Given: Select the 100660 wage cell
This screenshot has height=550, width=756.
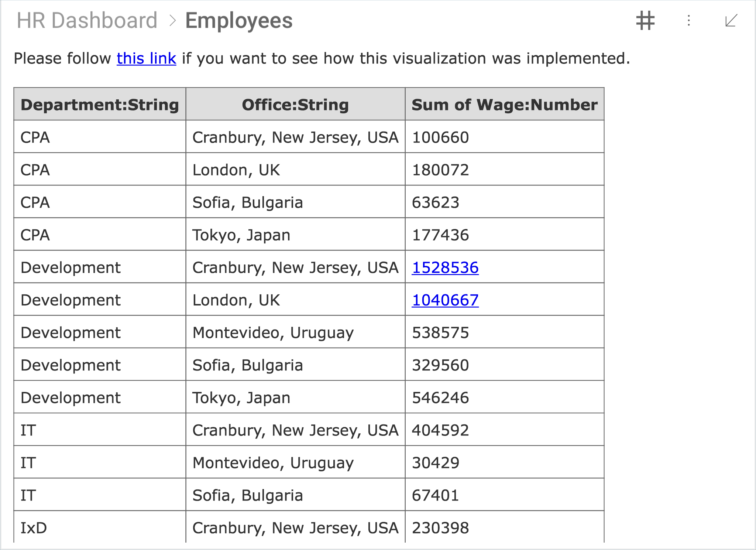Looking at the screenshot, I should coord(440,137).
